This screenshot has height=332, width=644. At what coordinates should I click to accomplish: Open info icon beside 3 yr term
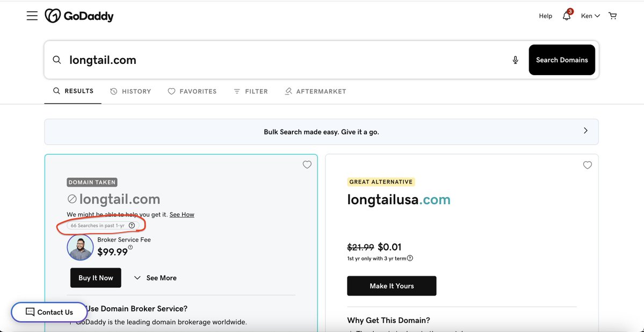410,258
